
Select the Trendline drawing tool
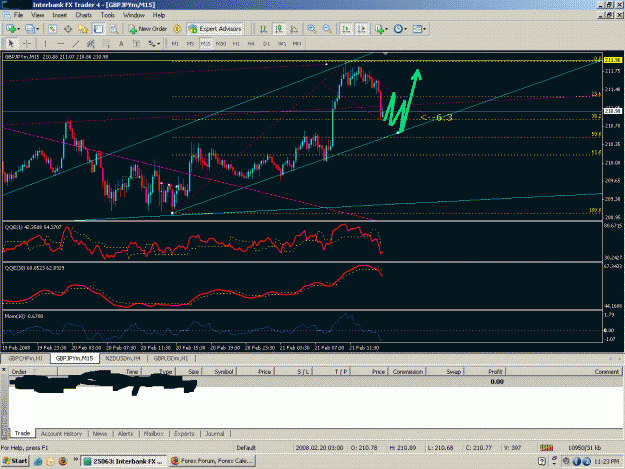(76, 43)
